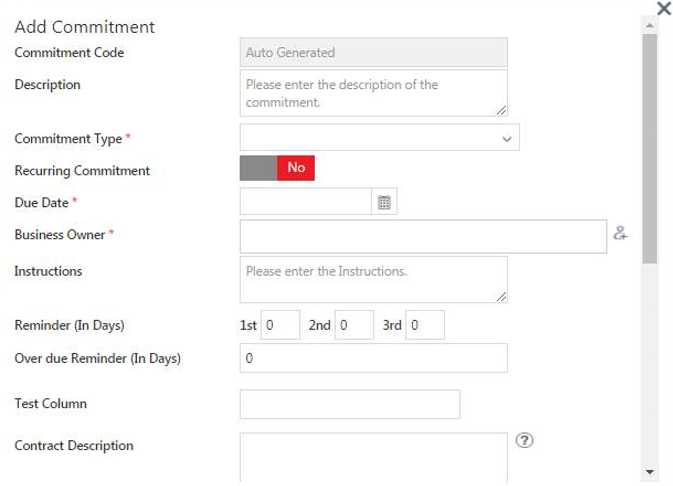673x486 pixels.
Task: Click the Commitment Code auto-generated field
Action: (373, 52)
